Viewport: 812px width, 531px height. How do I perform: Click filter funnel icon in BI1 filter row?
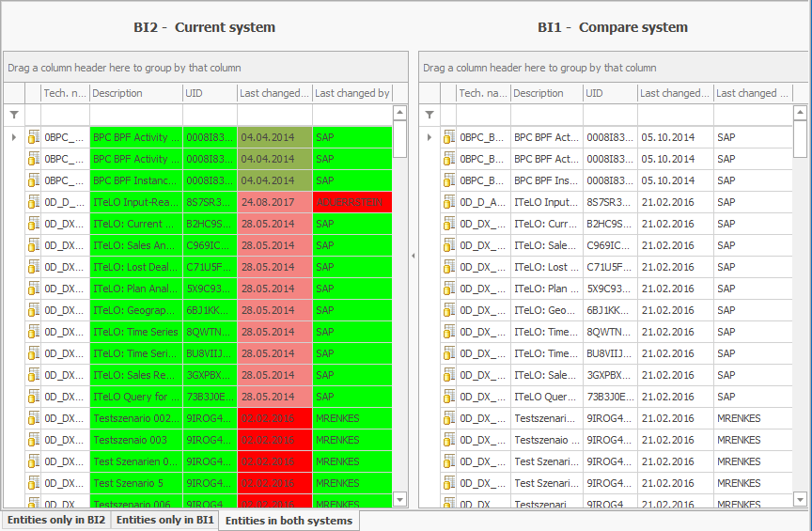pos(429,115)
